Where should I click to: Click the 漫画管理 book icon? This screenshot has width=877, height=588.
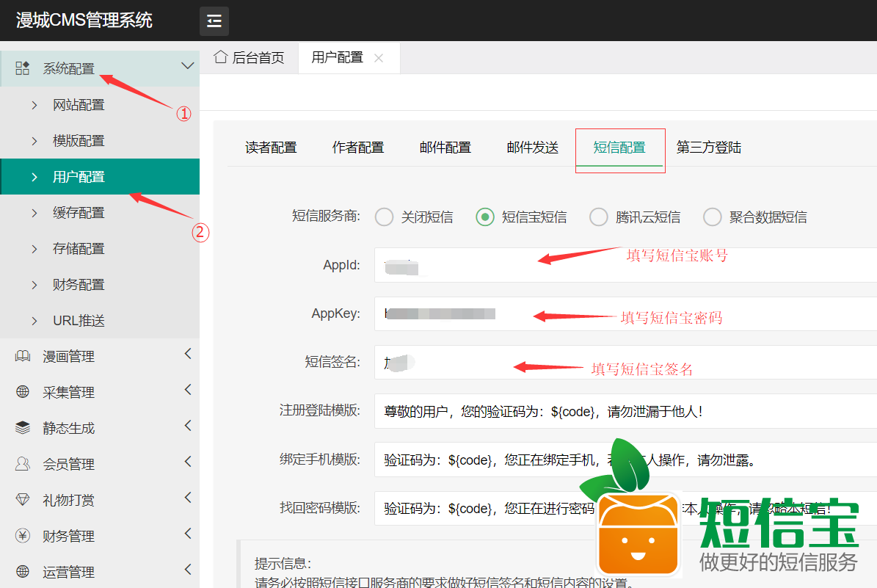[x=23, y=357]
